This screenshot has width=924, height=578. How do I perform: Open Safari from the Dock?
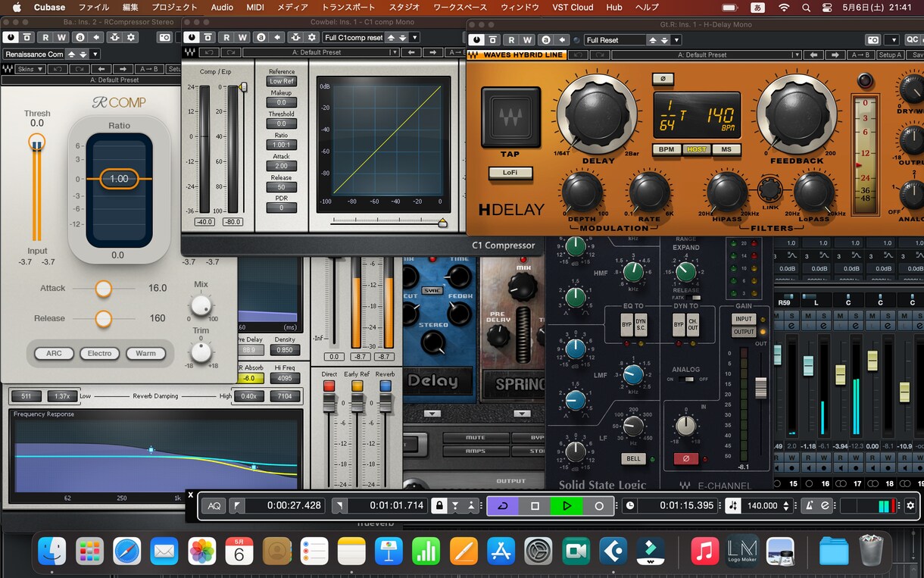pyautogui.click(x=127, y=551)
